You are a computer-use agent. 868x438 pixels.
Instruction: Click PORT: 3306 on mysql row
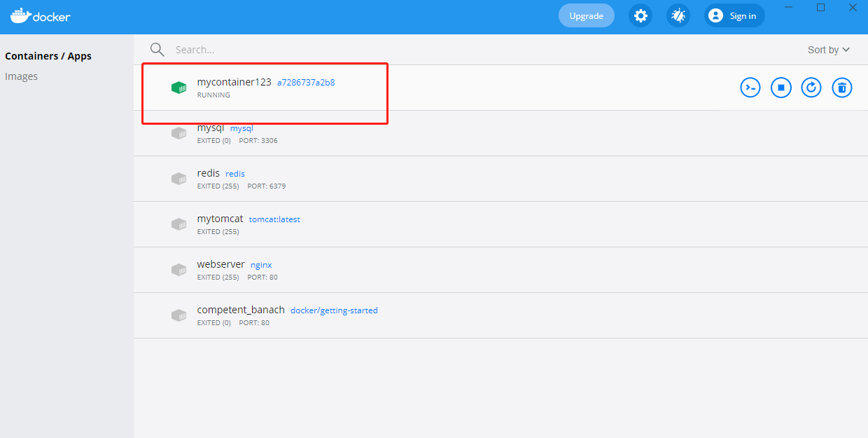[258, 140]
